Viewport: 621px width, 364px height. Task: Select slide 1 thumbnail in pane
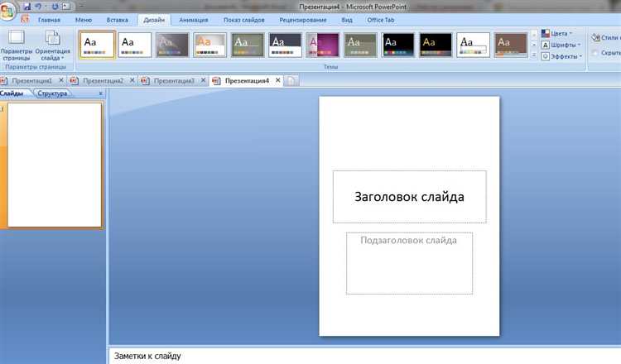click(x=55, y=165)
